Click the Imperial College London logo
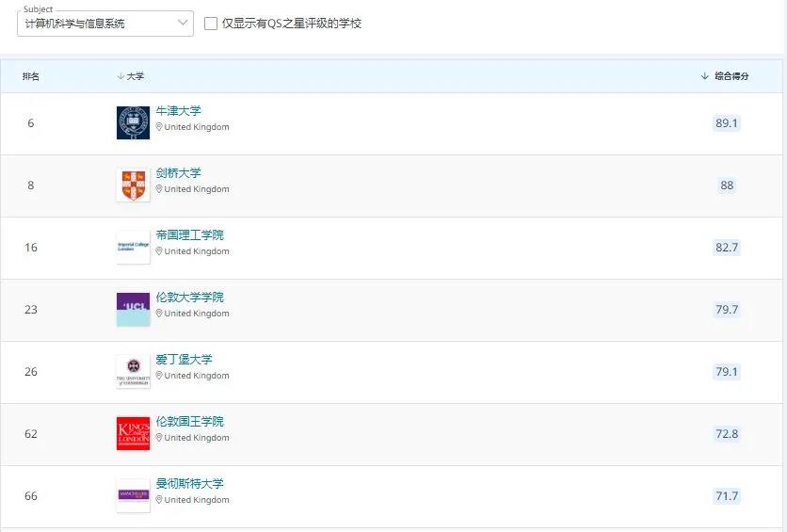This screenshot has height=532, width=787. (x=133, y=248)
